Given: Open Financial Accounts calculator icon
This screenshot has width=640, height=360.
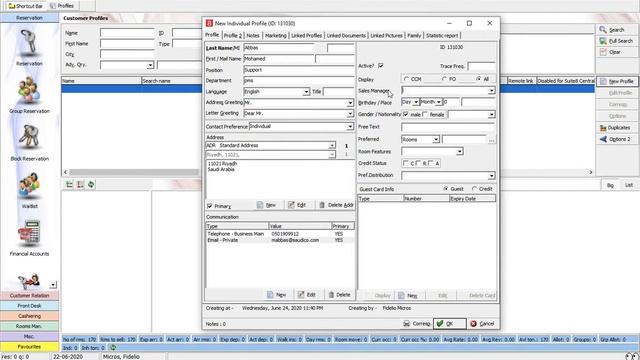Looking at the screenshot, I should point(29,233).
